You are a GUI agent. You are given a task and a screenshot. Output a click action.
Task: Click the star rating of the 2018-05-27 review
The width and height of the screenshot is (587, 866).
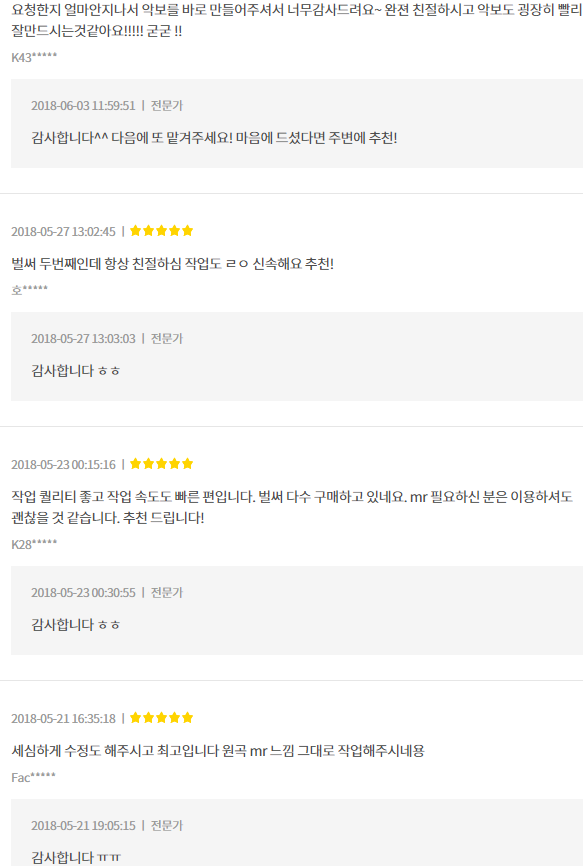(x=161, y=231)
